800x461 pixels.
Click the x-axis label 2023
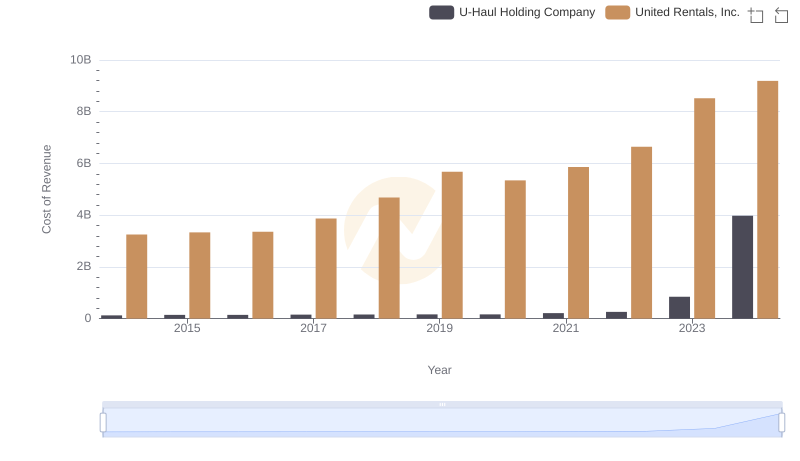point(692,328)
